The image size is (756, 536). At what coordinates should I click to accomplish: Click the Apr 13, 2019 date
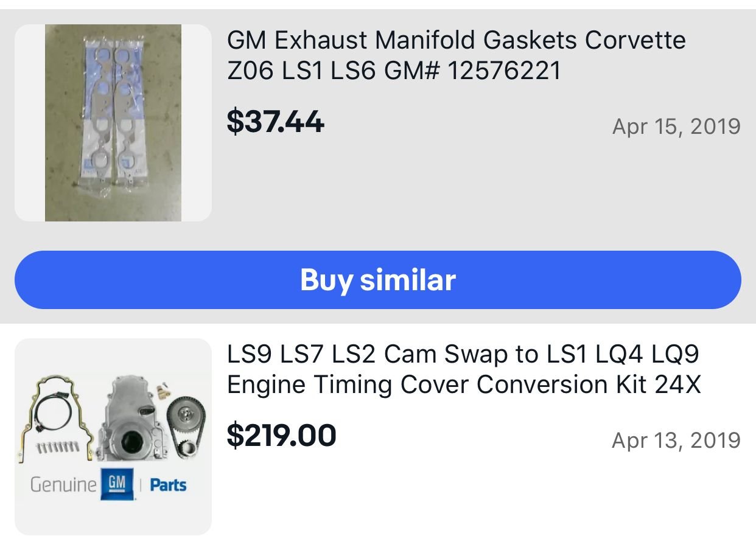(676, 440)
